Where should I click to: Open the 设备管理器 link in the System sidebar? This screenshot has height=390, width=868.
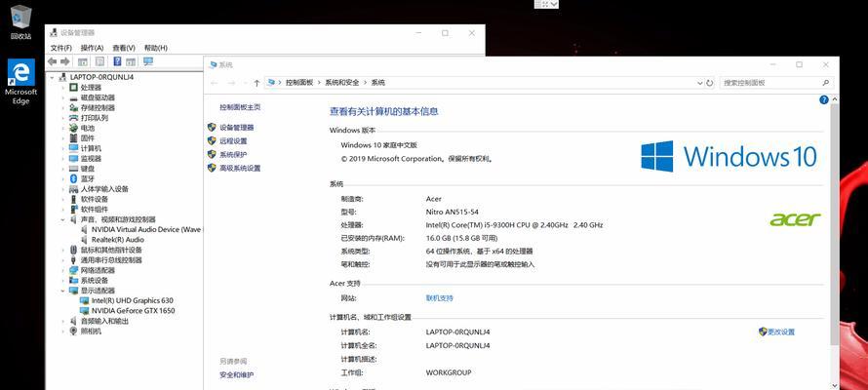(236, 127)
